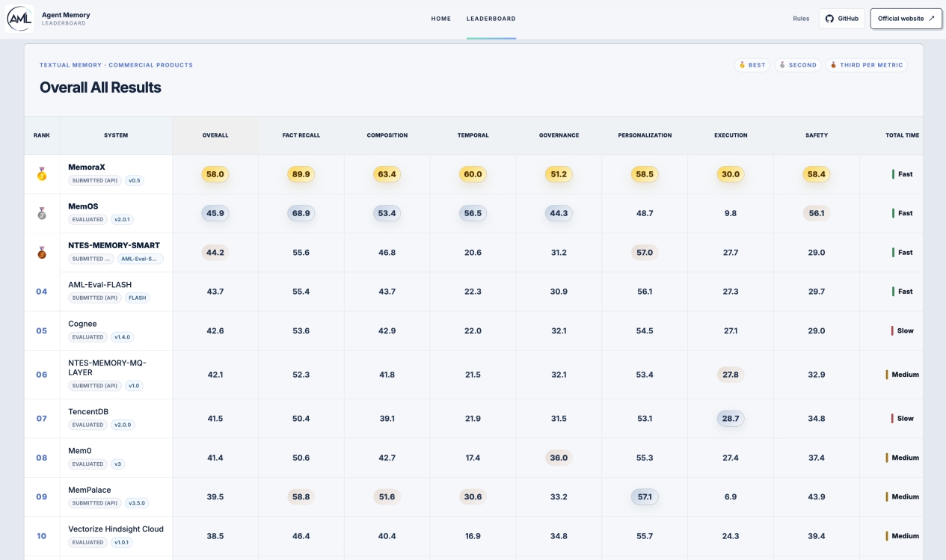Screen dimensions: 946x560
Task: Click MemoraX overall score 58.0
Action: click(x=215, y=174)
